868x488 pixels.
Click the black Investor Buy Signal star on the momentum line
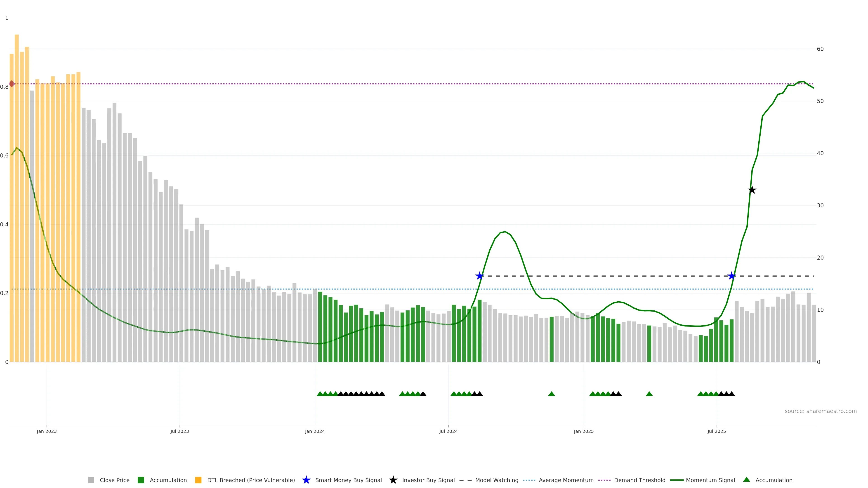point(752,190)
